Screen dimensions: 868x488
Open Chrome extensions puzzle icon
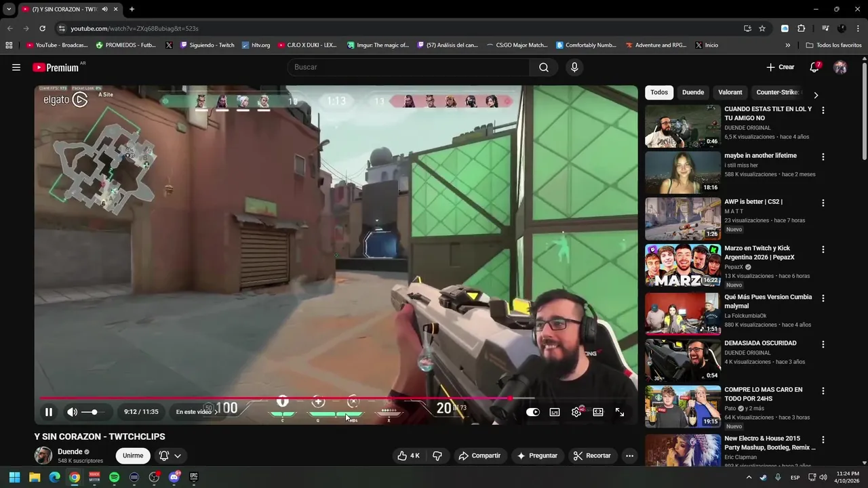(x=801, y=28)
